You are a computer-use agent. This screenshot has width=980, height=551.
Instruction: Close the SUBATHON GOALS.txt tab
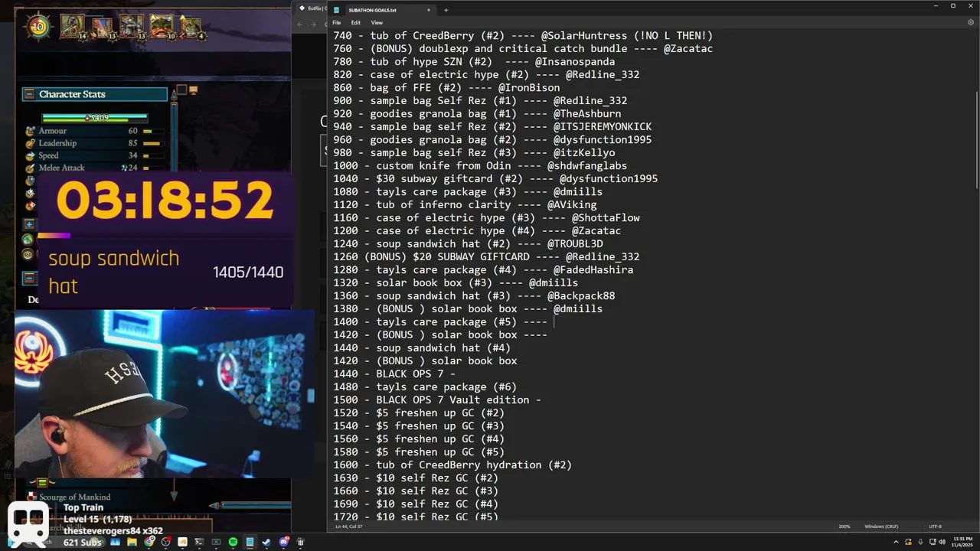pyautogui.click(x=429, y=10)
